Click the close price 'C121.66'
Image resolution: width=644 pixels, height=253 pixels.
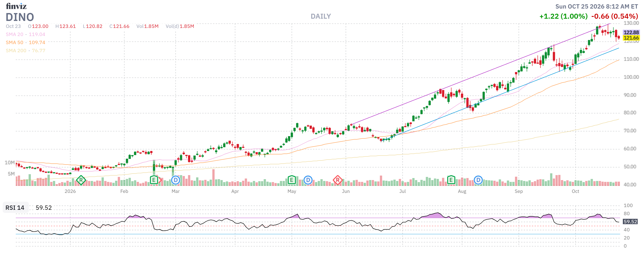point(120,26)
